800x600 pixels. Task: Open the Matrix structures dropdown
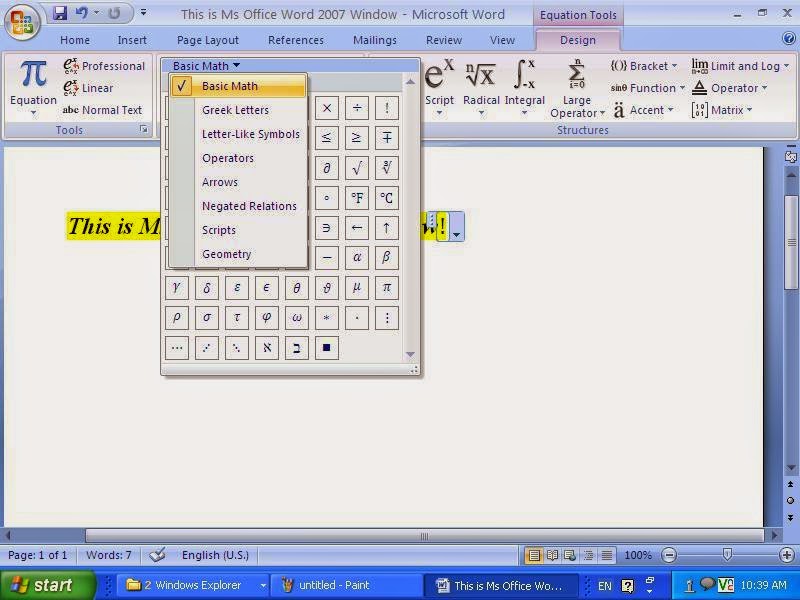721,110
